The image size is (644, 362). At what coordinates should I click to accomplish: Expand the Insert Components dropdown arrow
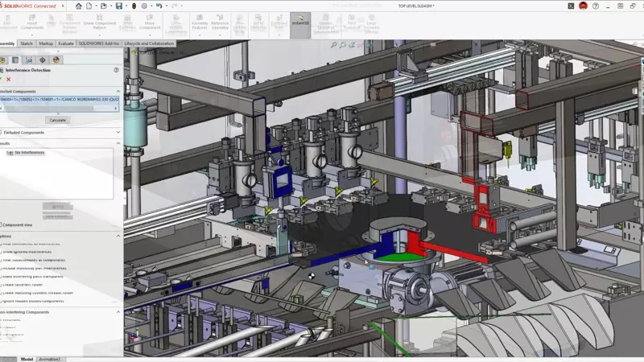click(31, 35)
